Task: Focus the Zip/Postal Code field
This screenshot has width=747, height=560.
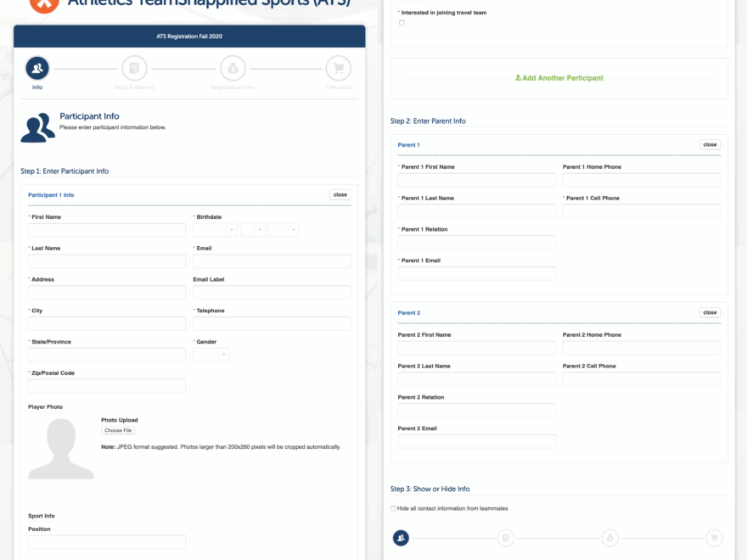Action: (107, 386)
